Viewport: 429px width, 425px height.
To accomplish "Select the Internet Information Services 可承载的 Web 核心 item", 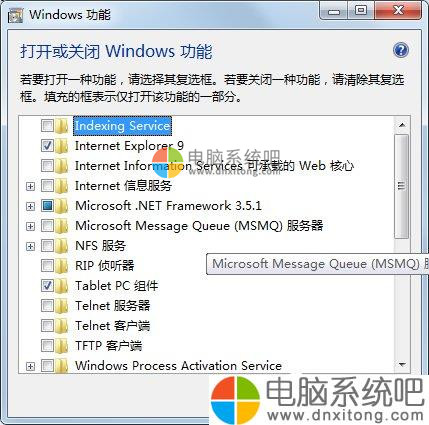I will 214,166.
